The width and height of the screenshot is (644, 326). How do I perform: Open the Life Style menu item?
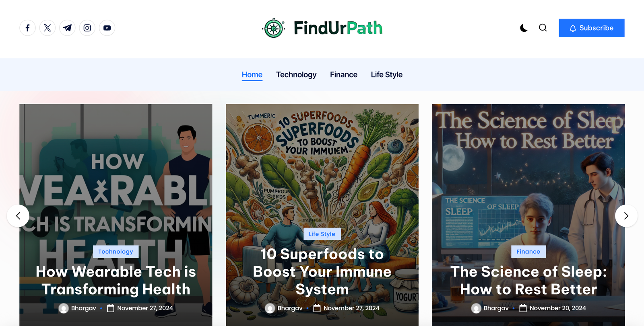386,75
